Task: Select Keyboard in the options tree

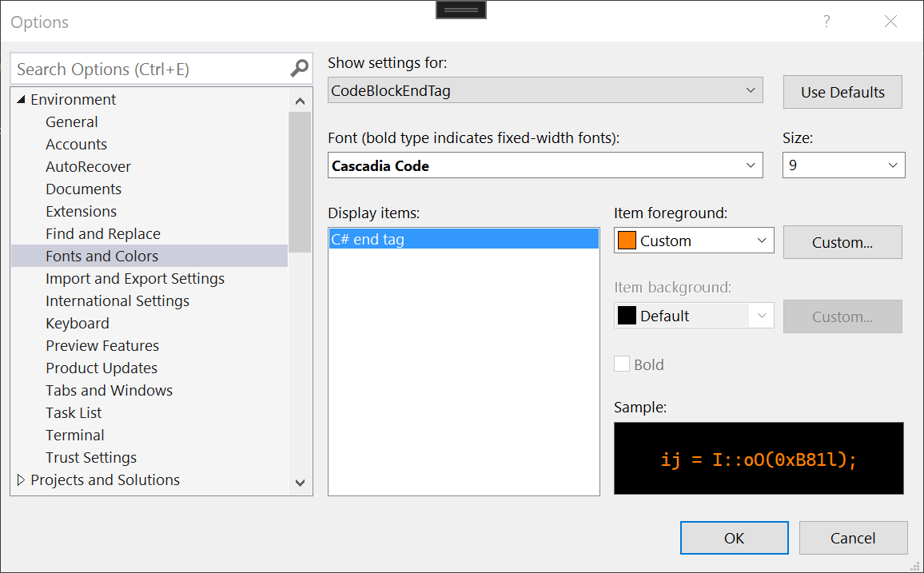Action: [78, 324]
